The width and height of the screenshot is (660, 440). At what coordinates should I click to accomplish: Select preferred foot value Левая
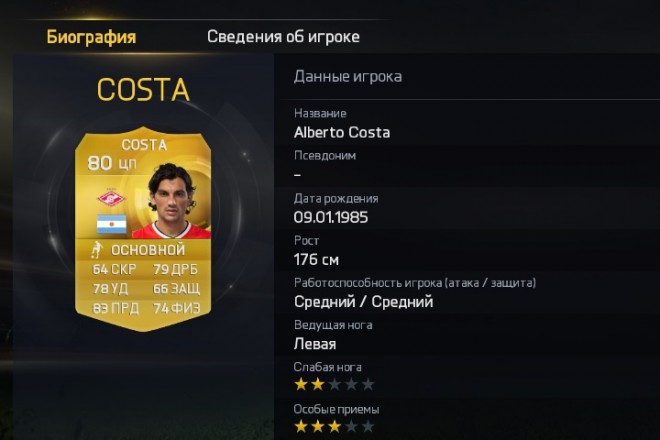(315, 344)
